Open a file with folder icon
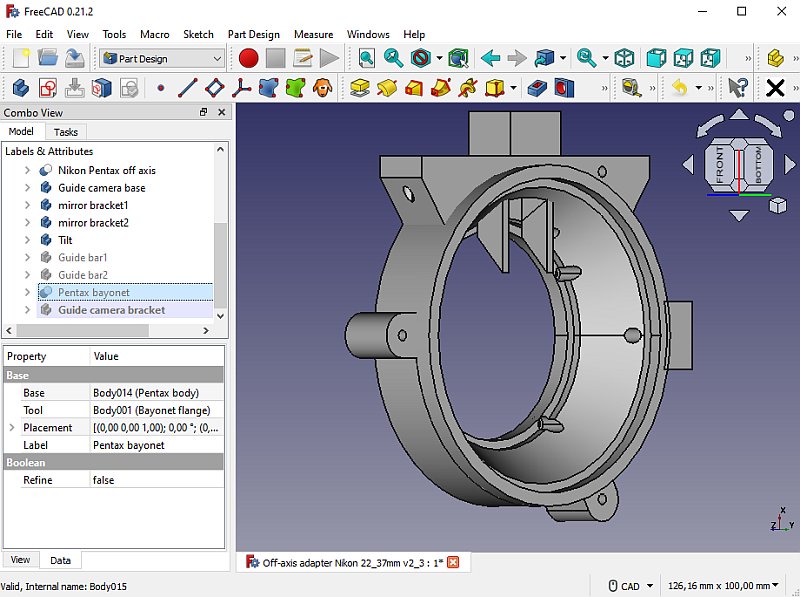 click(48, 58)
